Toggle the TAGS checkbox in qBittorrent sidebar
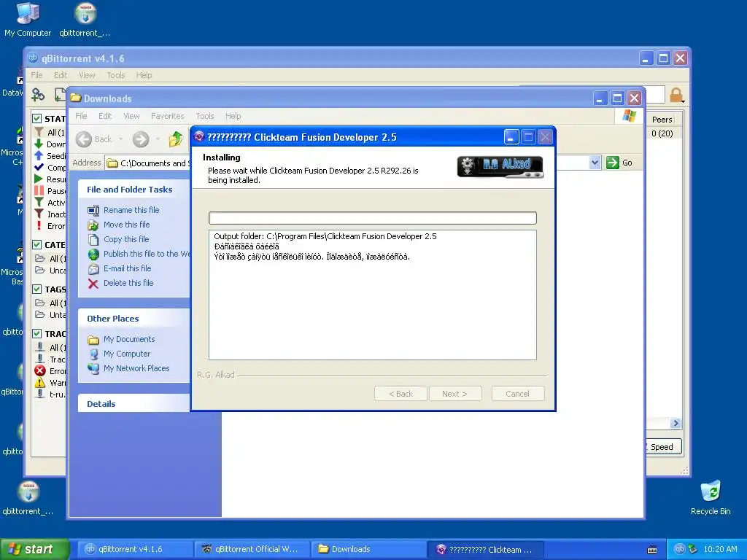 click(x=36, y=289)
